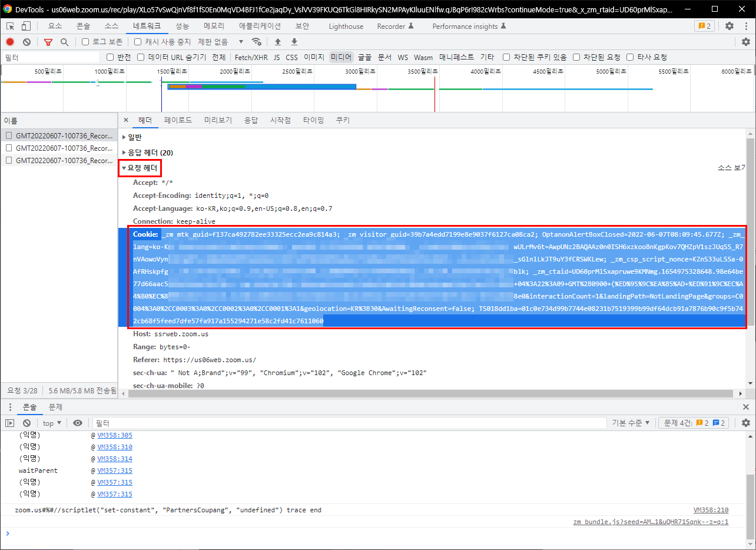
Task: Activate the inspect element picker icon
Action: tap(11, 26)
